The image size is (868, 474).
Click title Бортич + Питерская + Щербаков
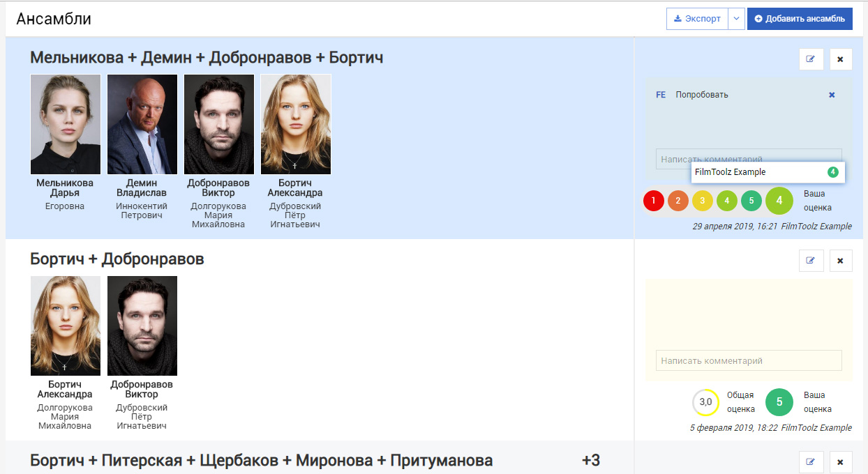click(x=262, y=461)
